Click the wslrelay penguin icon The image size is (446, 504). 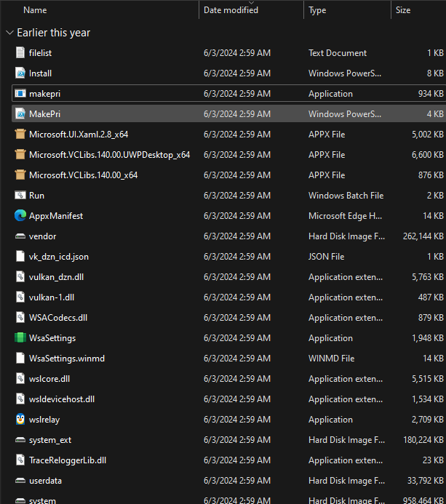pos(20,419)
